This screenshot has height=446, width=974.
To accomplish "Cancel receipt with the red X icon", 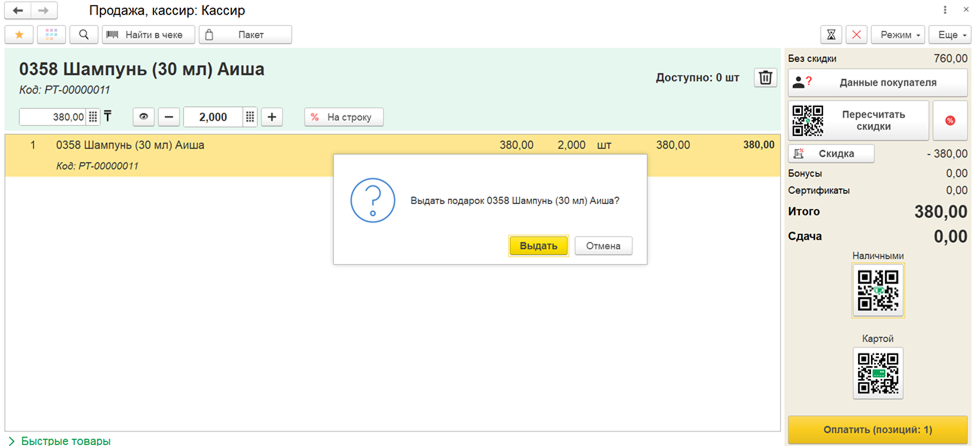I will [x=857, y=35].
